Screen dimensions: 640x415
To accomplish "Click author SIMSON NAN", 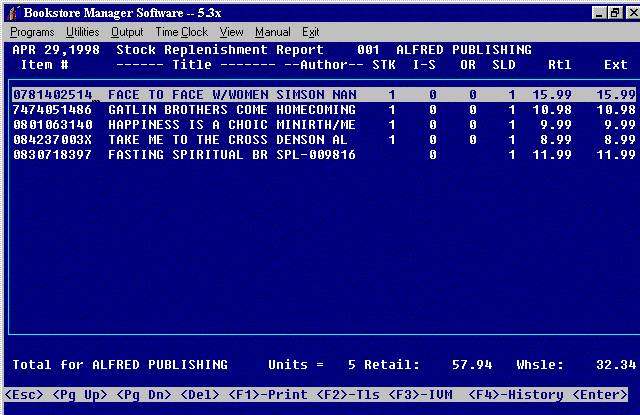I will 316,95.
